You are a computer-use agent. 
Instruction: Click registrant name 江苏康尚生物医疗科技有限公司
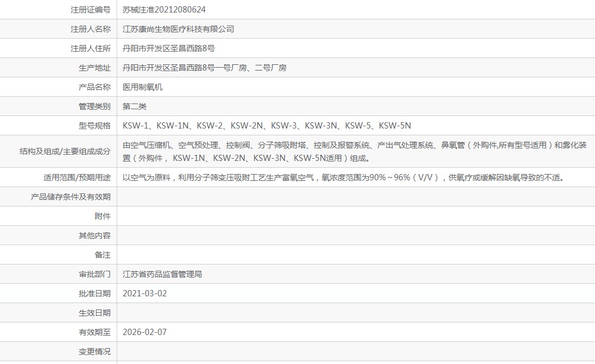pos(179,29)
